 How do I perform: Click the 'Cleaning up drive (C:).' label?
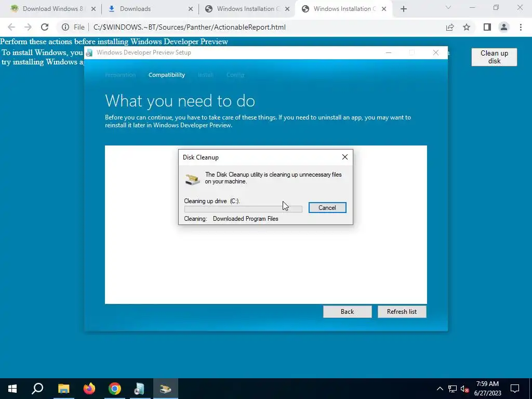212,201
